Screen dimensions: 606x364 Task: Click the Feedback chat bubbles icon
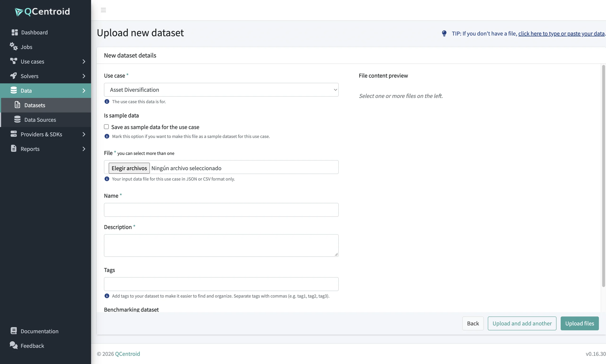pos(13,345)
